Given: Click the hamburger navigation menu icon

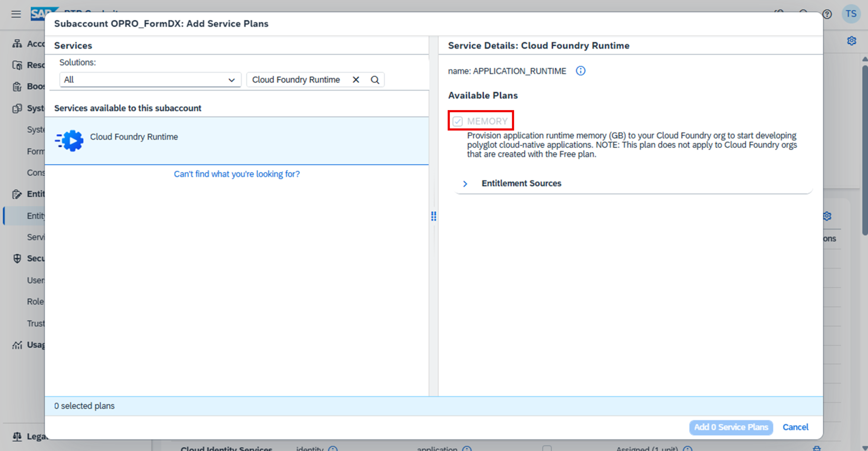Looking at the screenshot, I should pos(16,14).
